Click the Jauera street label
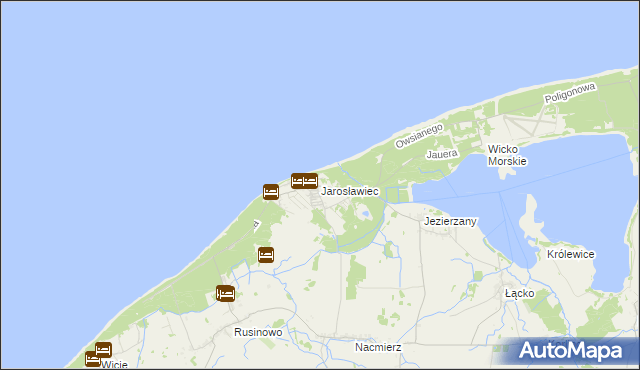The width and height of the screenshot is (640, 370). point(442,154)
